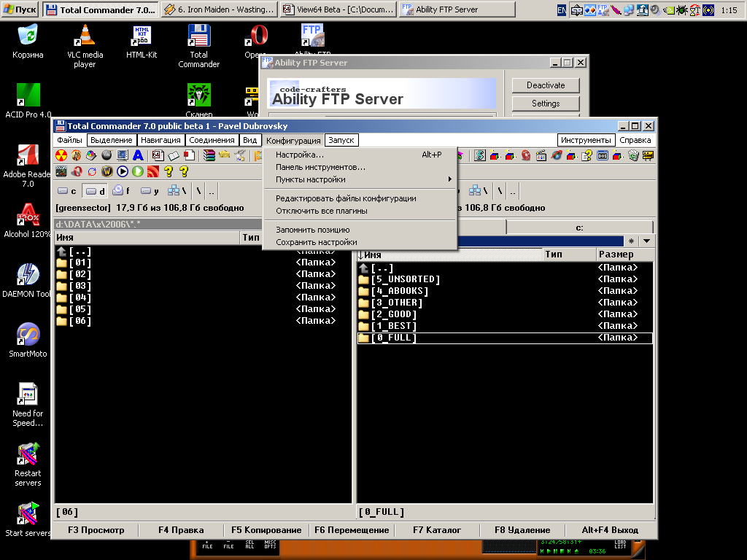Click the recycle bin toolbar icon
The width and height of the screenshot is (747, 560).
click(633, 155)
